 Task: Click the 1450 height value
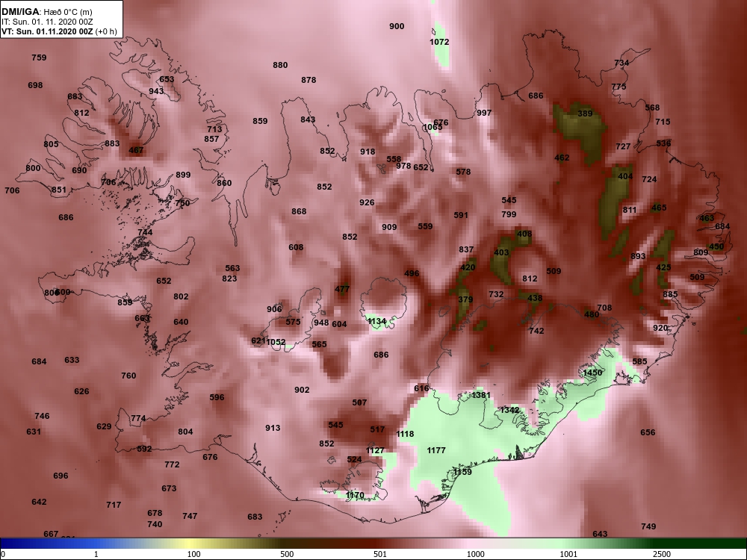pos(592,373)
